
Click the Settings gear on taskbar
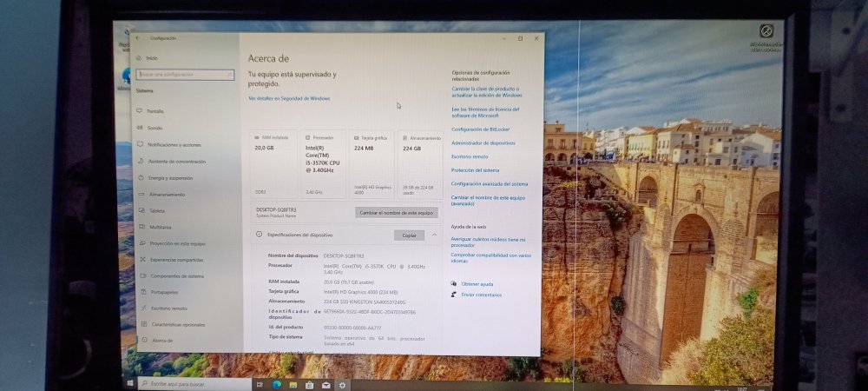[x=341, y=385]
